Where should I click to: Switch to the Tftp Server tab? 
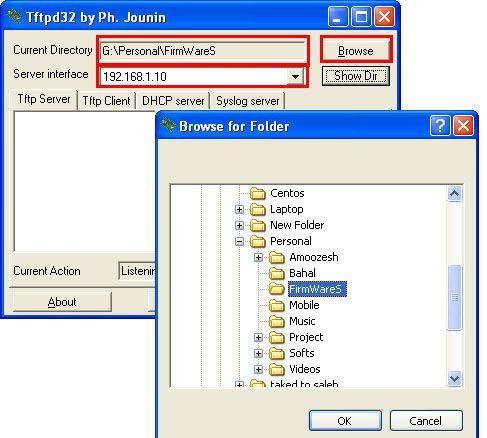click(x=44, y=99)
